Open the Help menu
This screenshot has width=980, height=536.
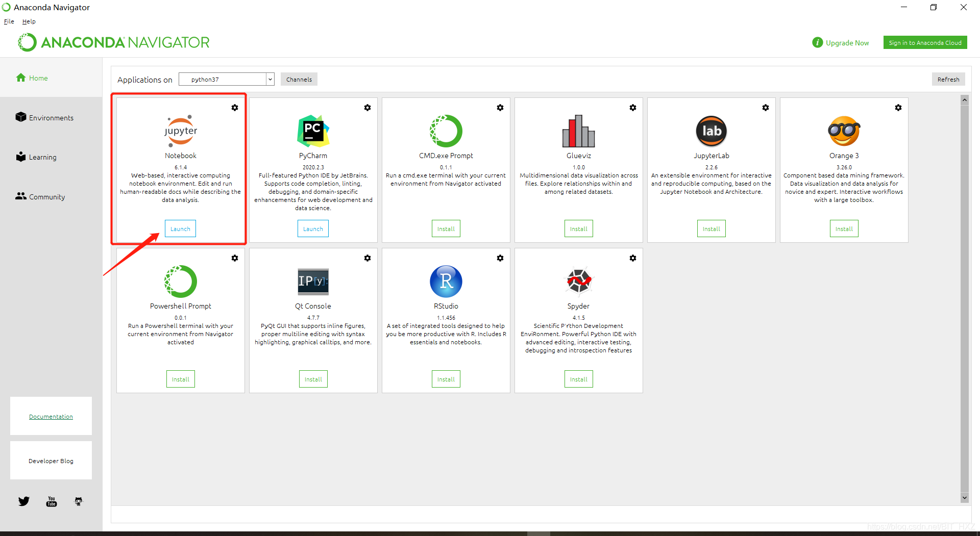tap(29, 21)
